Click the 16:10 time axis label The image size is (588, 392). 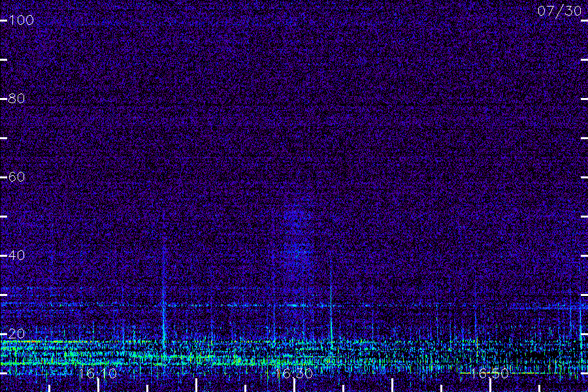[98, 373]
